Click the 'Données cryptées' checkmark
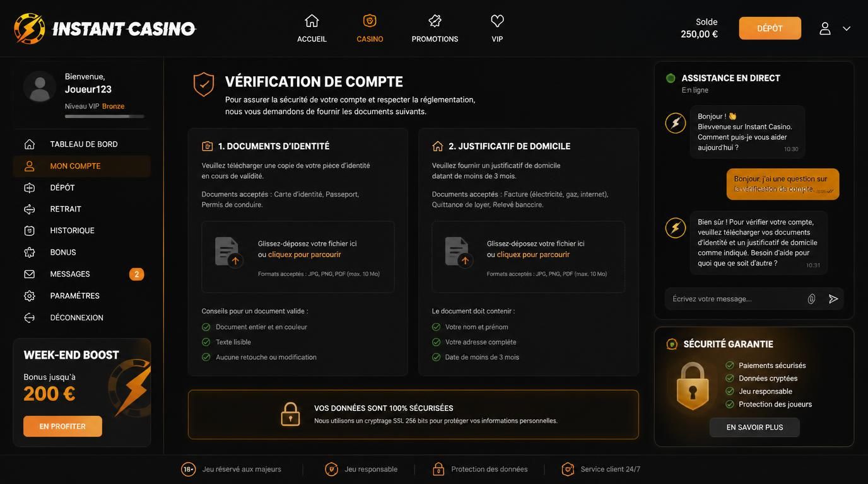The height and width of the screenshot is (484, 868). pos(730,378)
